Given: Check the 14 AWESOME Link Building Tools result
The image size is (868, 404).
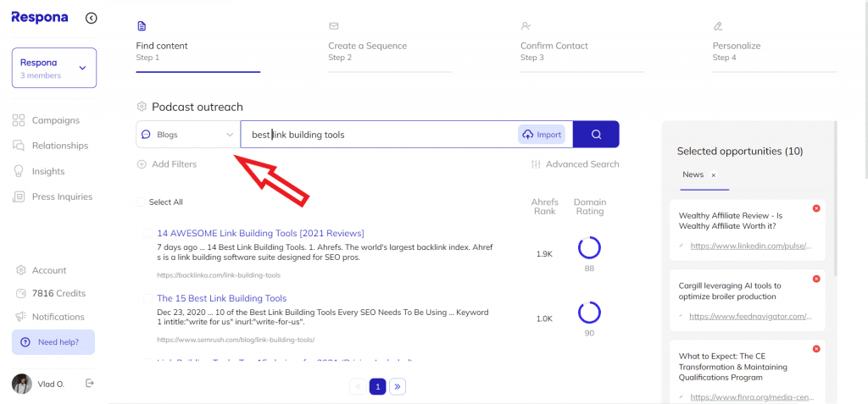Looking at the screenshot, I should [147, 233].
